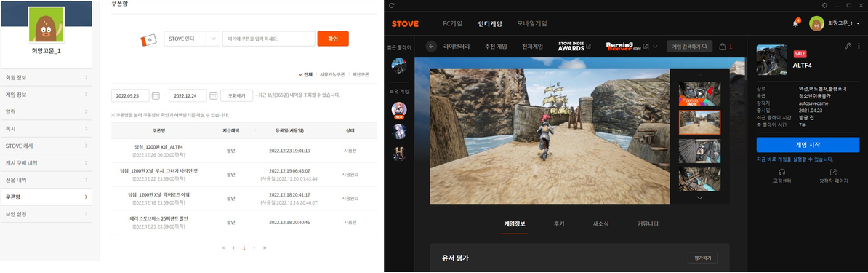Viewport: 868px width, 273px height.
Task: Open the 라이브러리 tab
Action: (456, 47)
